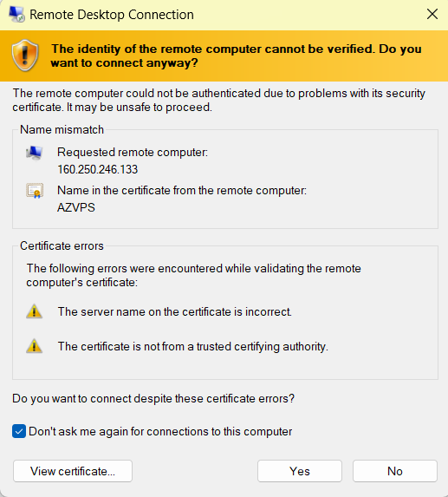Click the Remote Desktop Connection title icon
Screen dimensions: 448x497
[16, 14]
